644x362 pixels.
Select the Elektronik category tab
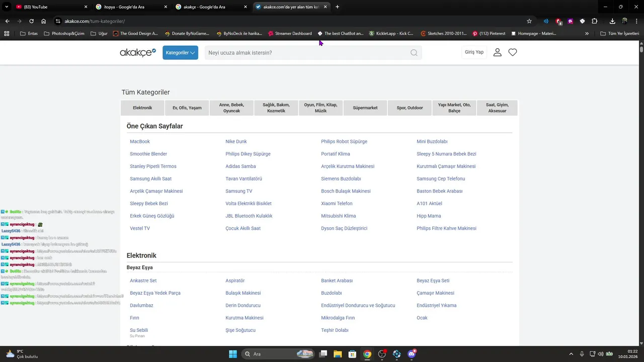142,108
